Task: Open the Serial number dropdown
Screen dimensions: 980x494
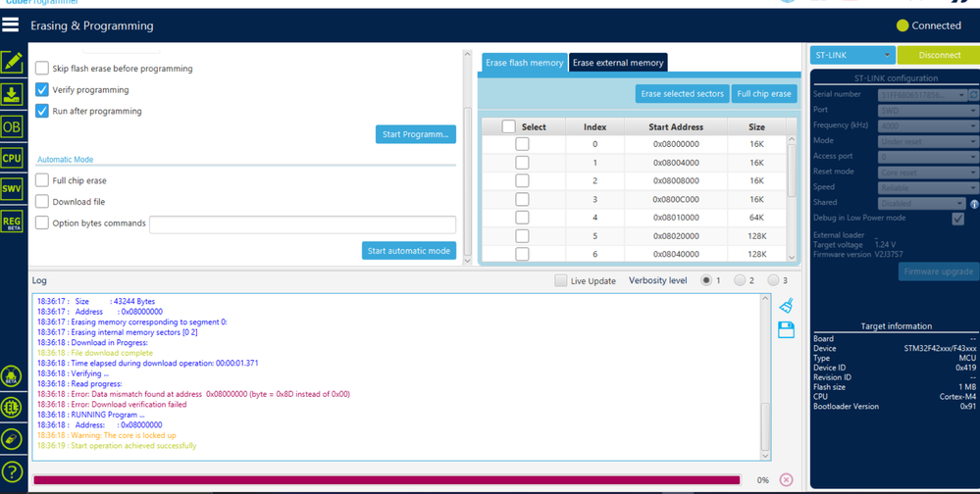Action: tap(922, 95)
